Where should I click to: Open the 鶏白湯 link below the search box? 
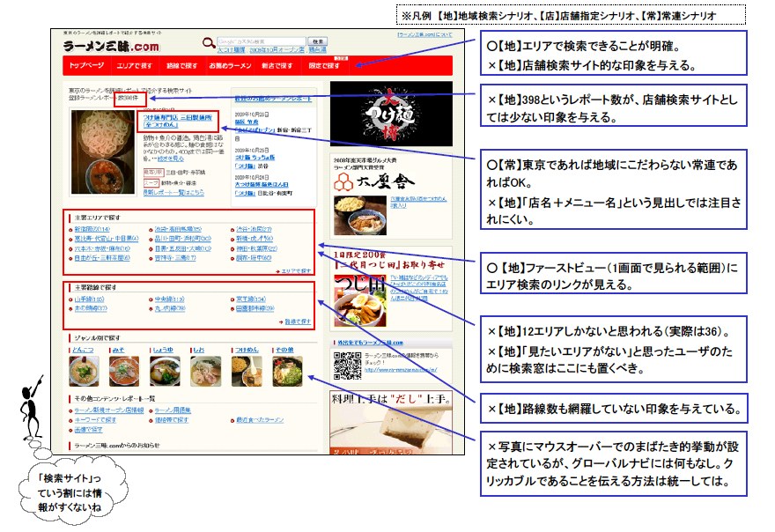pyautogui.click(x=317, y=50)
